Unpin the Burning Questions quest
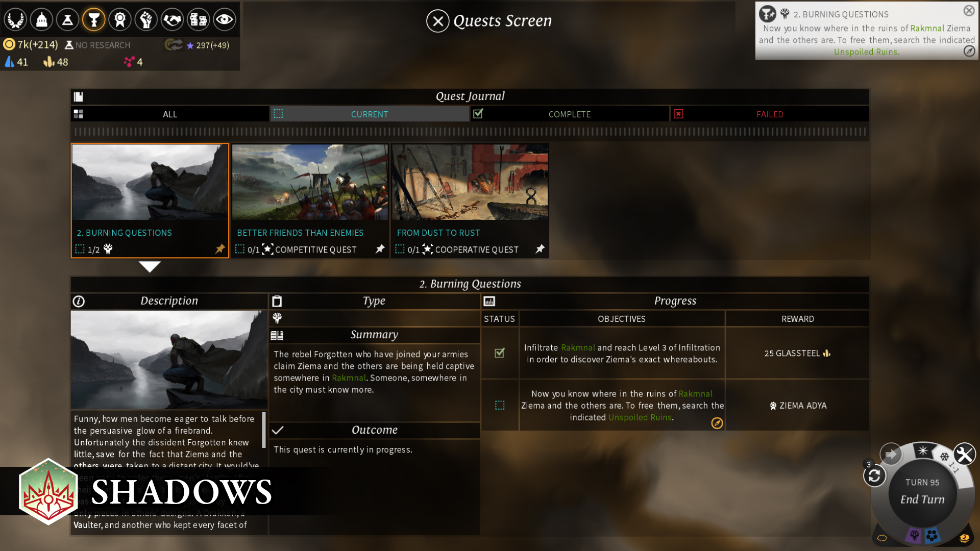 point(219,249)
